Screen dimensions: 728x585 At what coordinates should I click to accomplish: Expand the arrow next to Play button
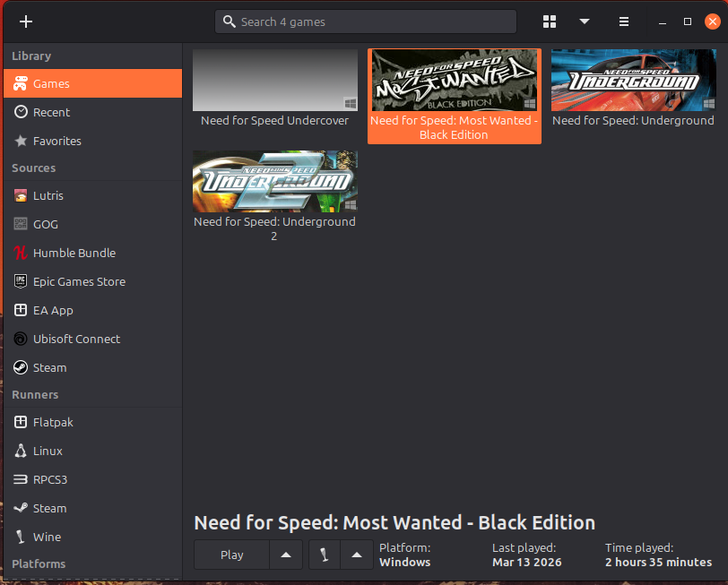click(286, 555)
